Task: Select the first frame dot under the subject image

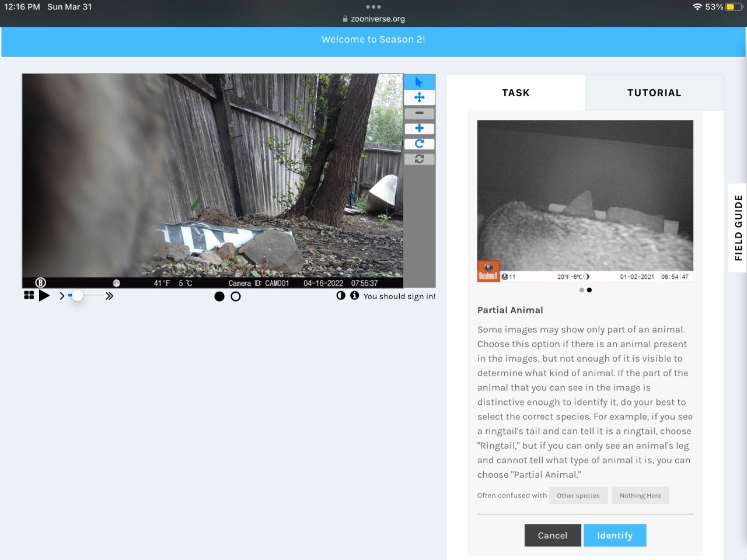Action: (x=219, y=296)
